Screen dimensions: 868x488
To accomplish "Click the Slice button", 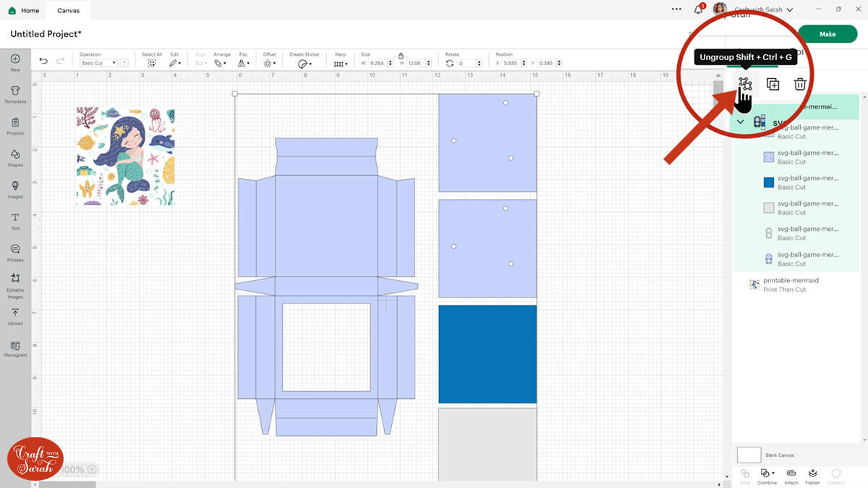I will pyautogui.click(x=745, y=476).
